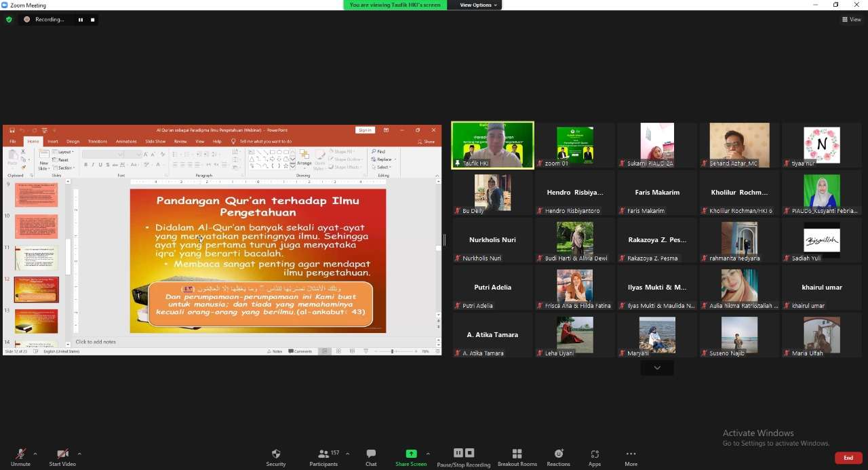The width and height of the screenshot is (868, 470).
Task: Click Find in shared PowerPoint Editing group
Action: tap(378, 152)
